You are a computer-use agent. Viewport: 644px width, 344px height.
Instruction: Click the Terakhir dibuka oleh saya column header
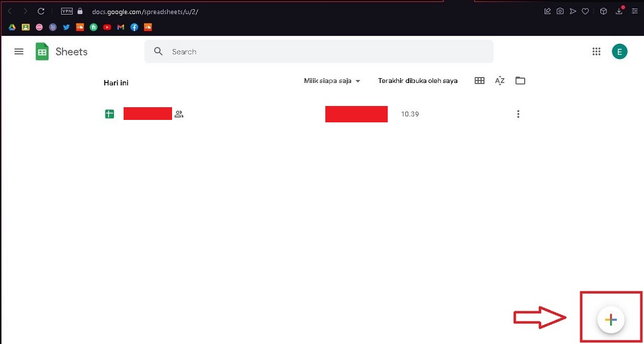pyautogui.click(x=417, y=81)
